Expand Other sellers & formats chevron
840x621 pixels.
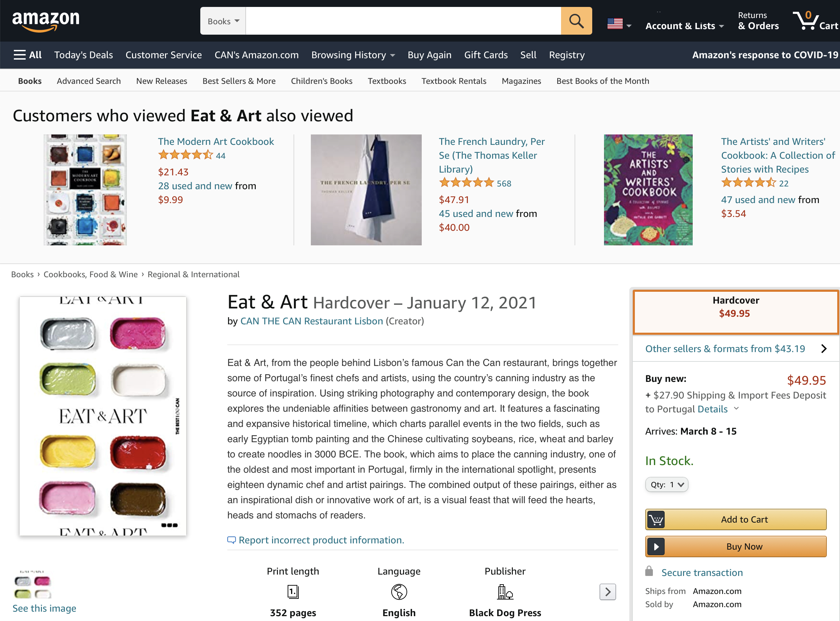824,349
